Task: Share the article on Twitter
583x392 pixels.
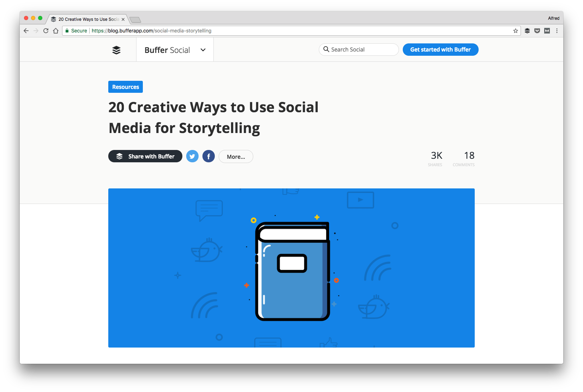Action: pos(192,156)
